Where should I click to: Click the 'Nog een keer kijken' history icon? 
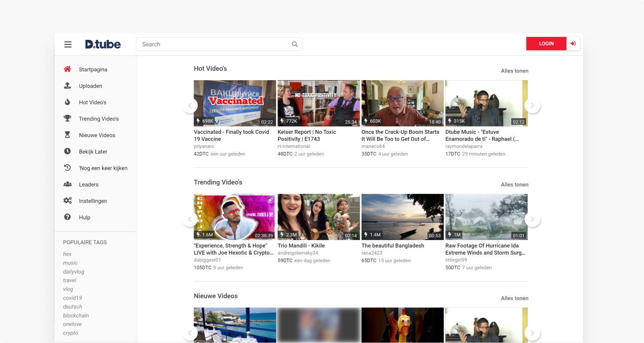(67, 168)
